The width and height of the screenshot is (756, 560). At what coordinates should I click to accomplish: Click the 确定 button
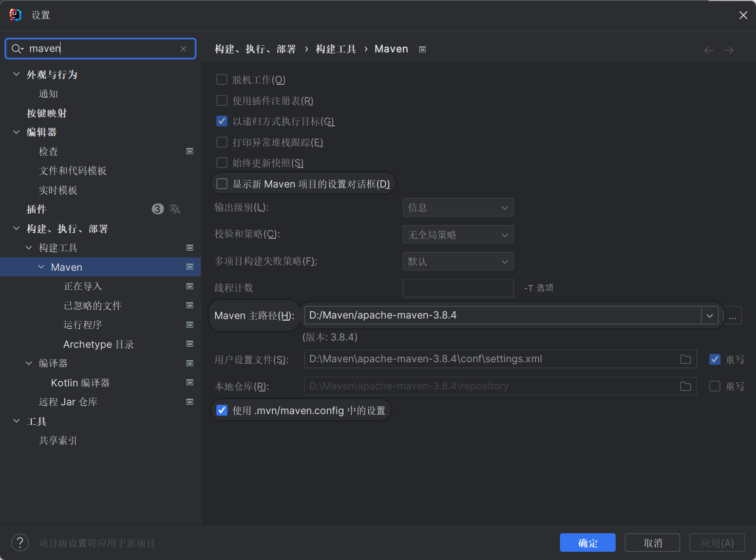588,543
